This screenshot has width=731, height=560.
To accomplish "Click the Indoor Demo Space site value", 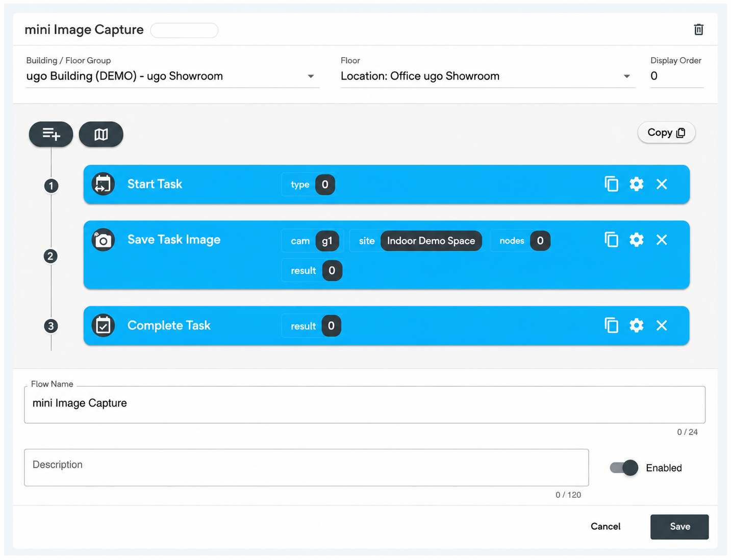I will pos(431,241).
